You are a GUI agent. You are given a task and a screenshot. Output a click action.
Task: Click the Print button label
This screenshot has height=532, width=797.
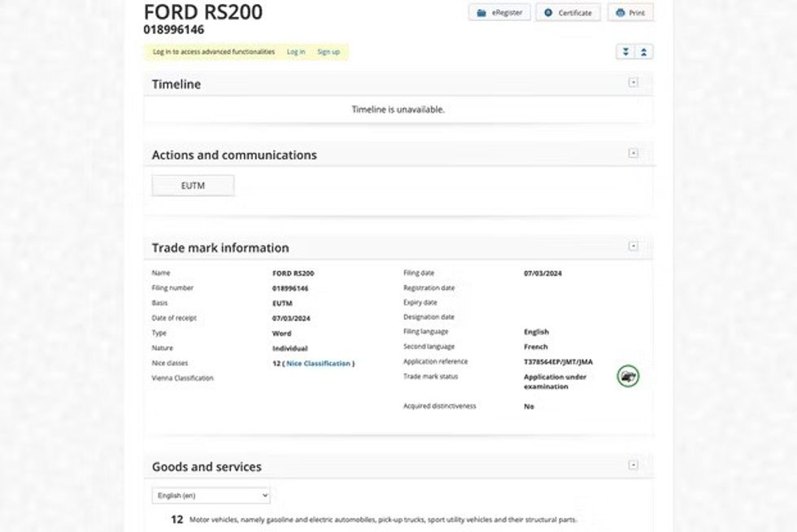click(637, 13)
